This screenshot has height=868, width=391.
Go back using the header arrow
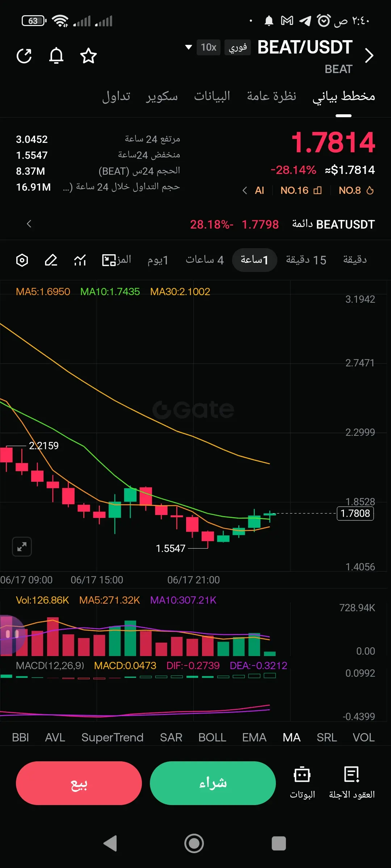(369, 56)
